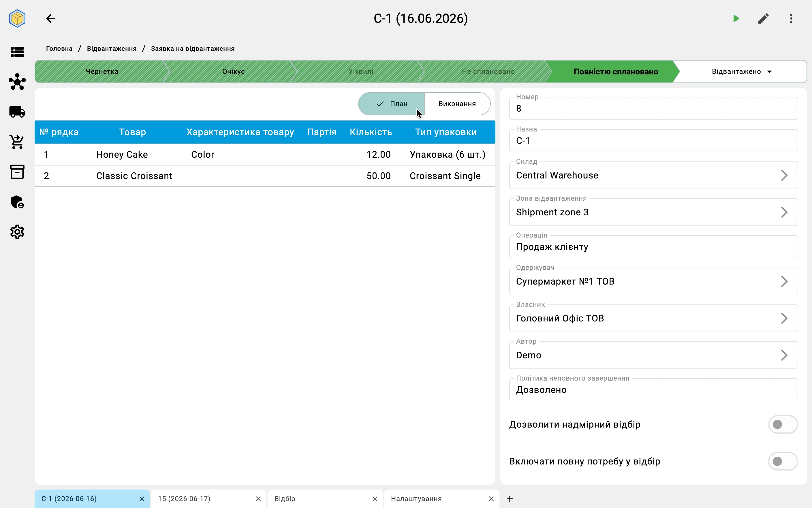812x508 pixels.
Task: Open the settings gear sidebar icon
Action: [17, 232]
